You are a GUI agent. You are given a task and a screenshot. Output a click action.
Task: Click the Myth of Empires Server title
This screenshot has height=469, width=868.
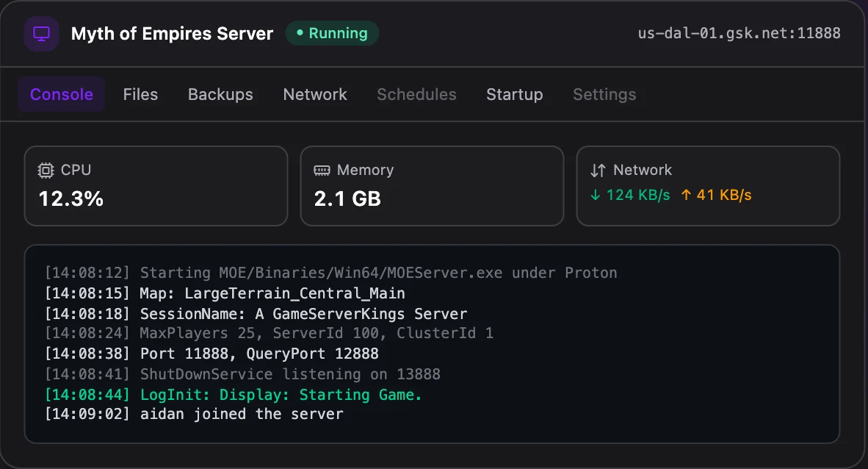pos(172,34)
